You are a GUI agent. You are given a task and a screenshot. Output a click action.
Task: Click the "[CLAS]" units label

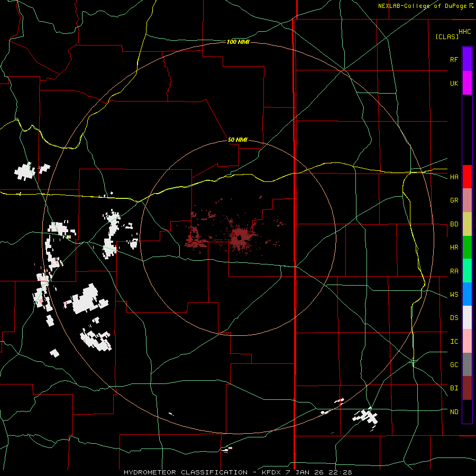coord(447,37)
